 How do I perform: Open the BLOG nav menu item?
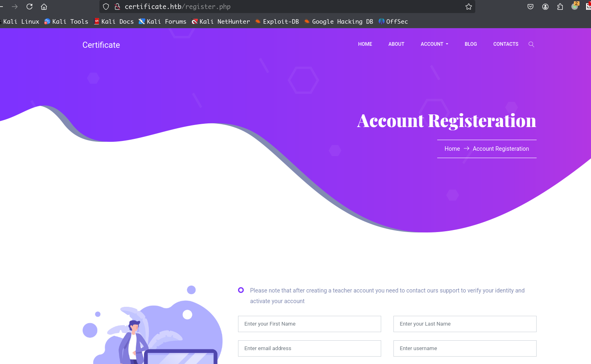(x=471, y=44)
